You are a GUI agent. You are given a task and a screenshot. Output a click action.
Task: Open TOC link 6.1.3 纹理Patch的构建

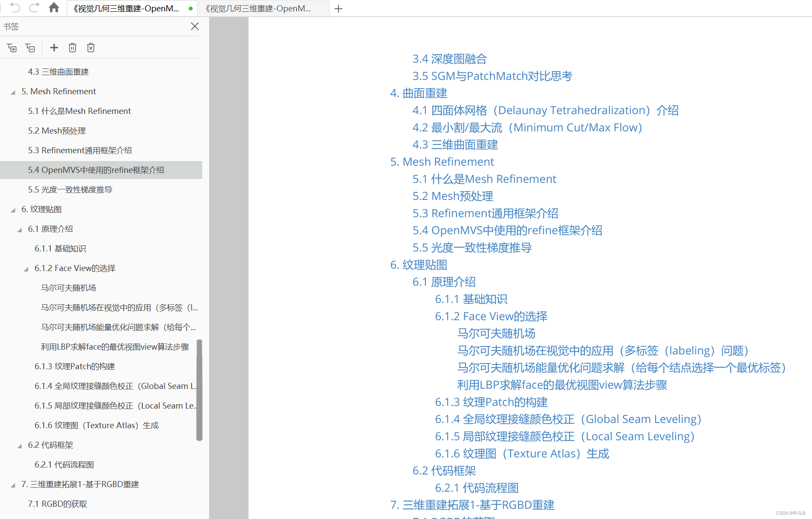pos(491,402)
